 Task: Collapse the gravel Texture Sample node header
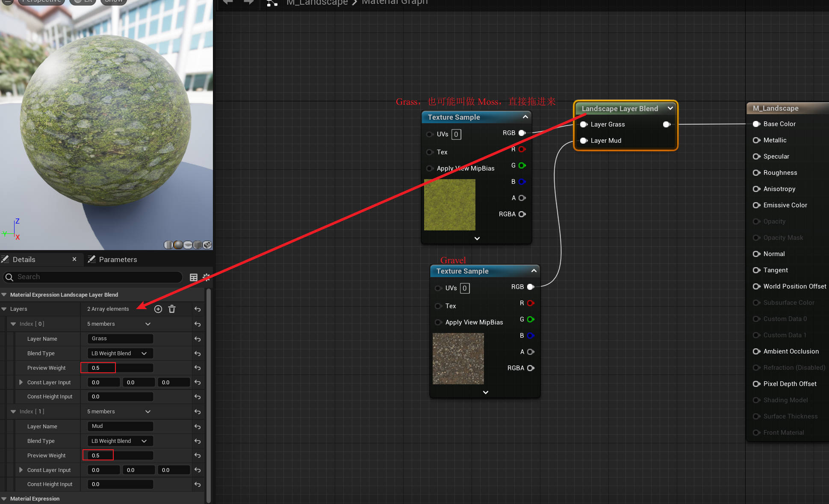coord(534,271)
